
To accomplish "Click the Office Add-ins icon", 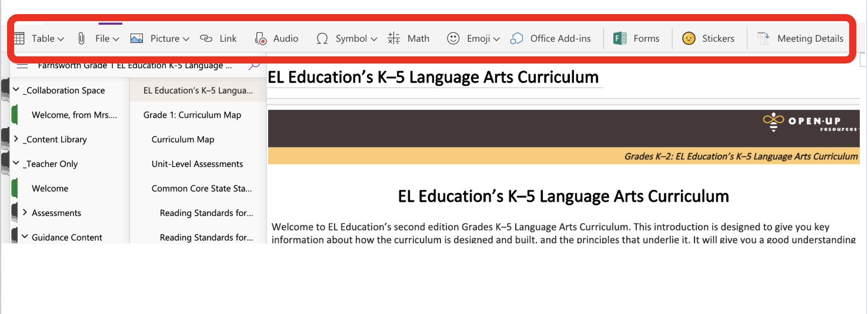I will click(516, 38).
